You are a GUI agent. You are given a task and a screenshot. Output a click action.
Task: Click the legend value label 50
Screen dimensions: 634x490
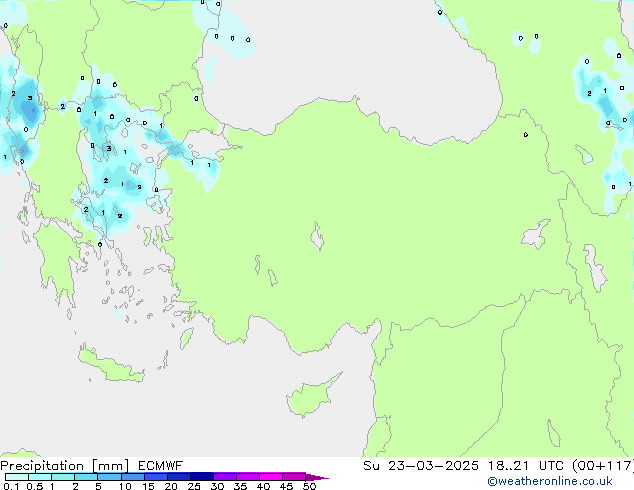(310, 486)
